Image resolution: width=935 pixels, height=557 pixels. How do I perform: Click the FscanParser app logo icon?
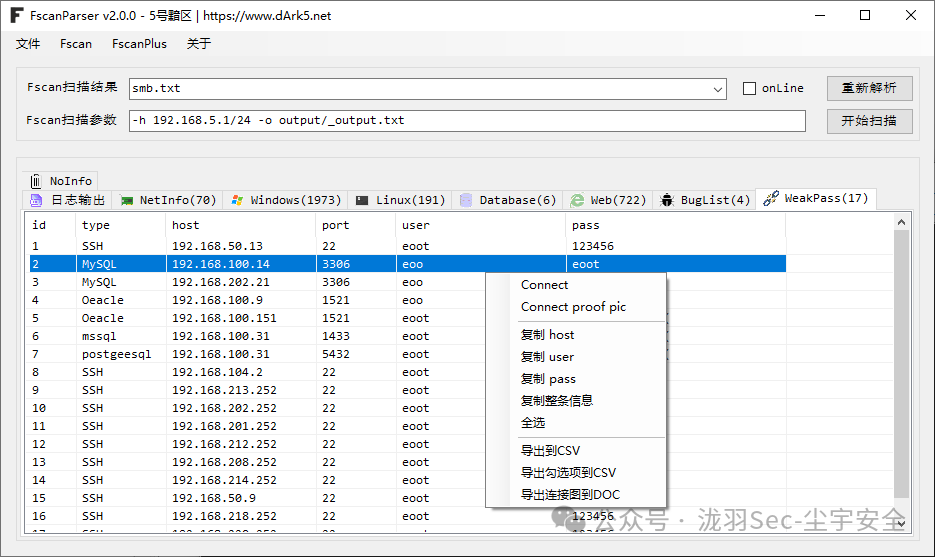click(x=17, y=15)
